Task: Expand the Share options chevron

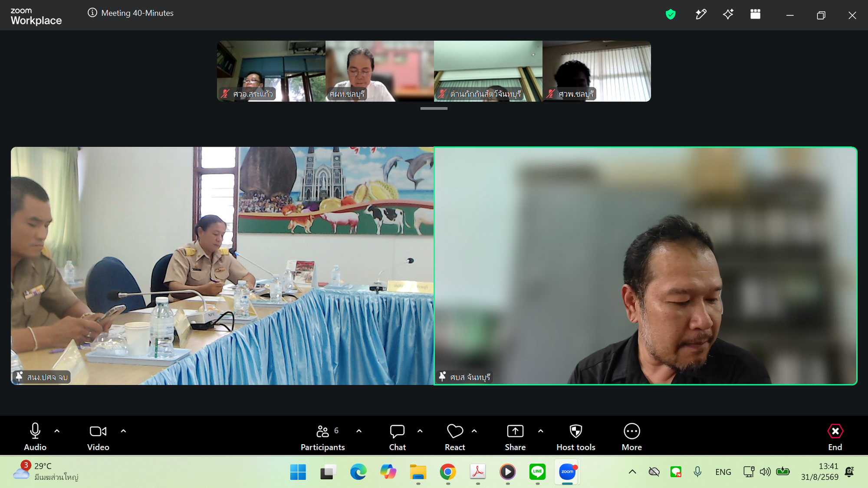Action: click(540, 431)
